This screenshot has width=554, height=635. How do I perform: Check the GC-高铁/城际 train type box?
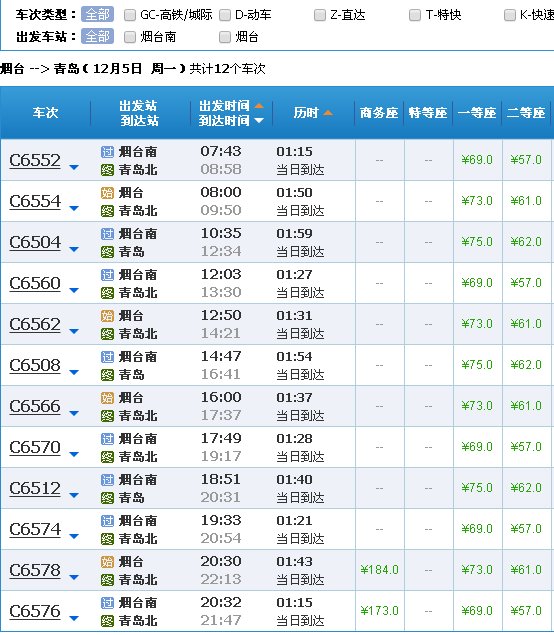click(130, 15)
